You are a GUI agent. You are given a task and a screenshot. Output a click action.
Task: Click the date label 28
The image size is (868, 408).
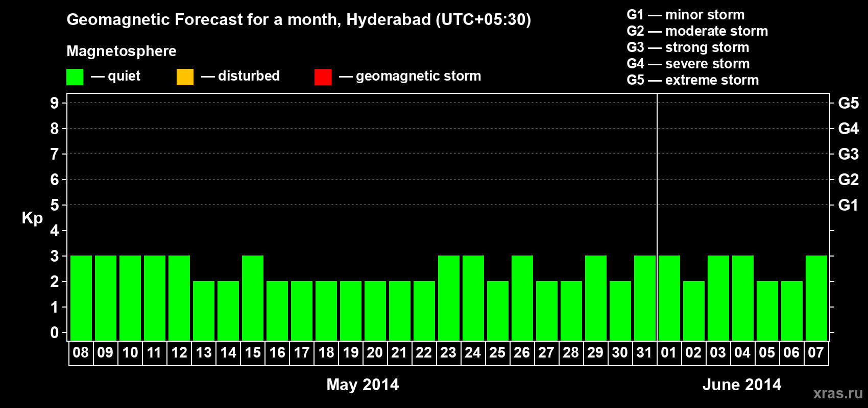[571, 352]
